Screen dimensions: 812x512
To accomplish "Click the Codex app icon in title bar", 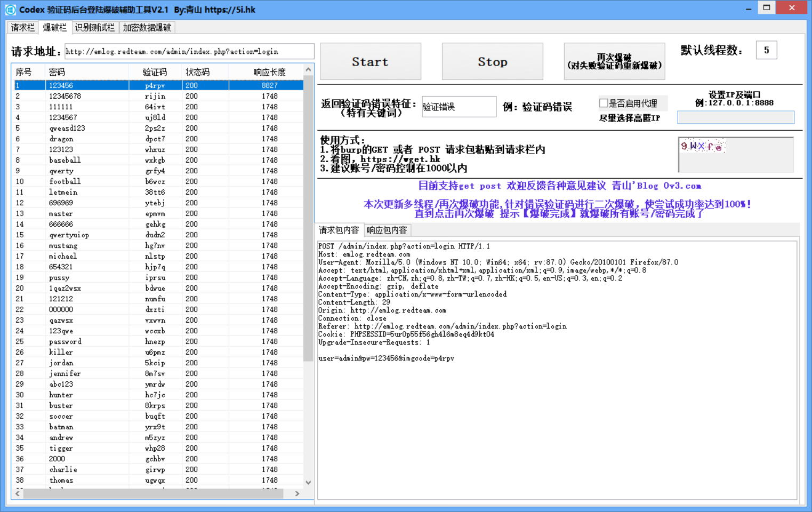I will [10, 9].
